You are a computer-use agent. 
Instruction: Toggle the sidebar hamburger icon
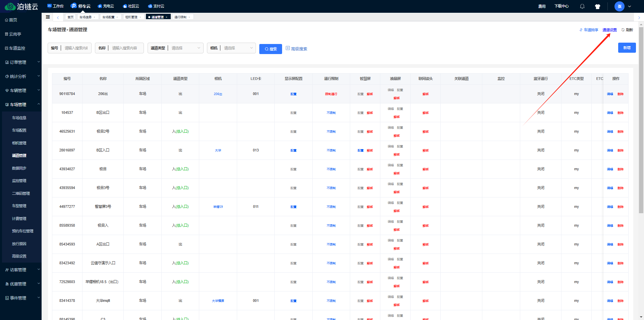(48, 17)
